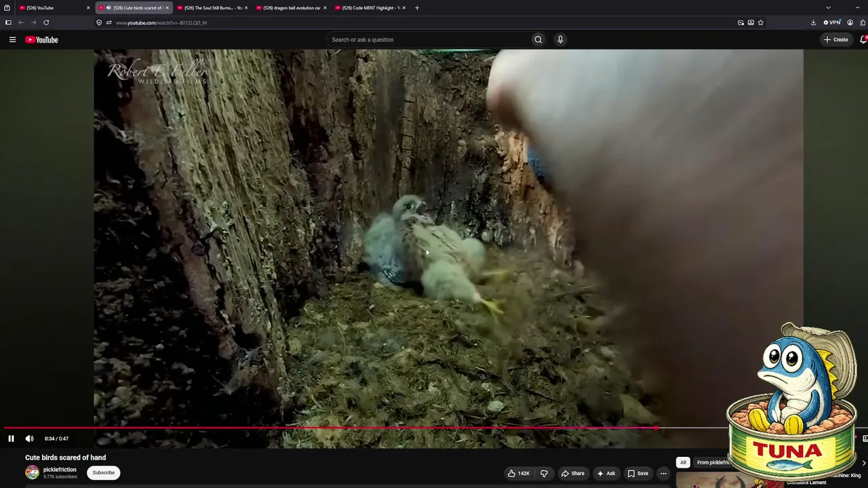Open browser downloads
This screenshot has width=868, height=488.
tap(813, 22)
